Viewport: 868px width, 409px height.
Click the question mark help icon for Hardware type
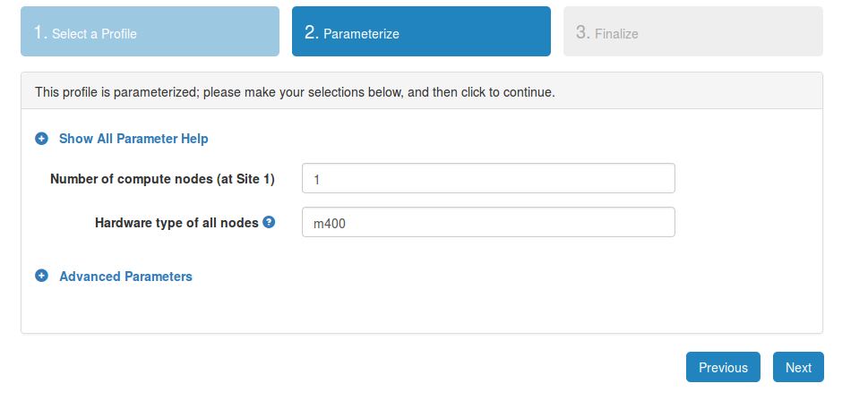269,222
